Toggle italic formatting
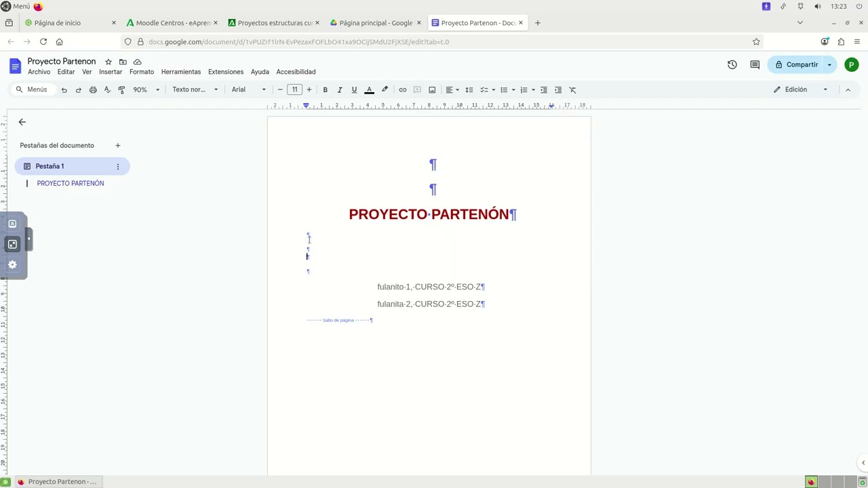The image size is (868, 488). point(340,89)
